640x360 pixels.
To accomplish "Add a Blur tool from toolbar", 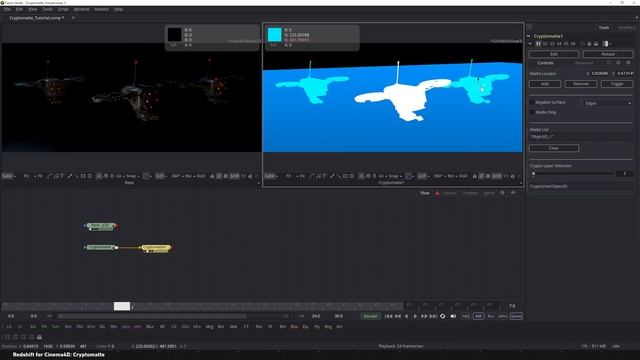I will pos(150,327).
